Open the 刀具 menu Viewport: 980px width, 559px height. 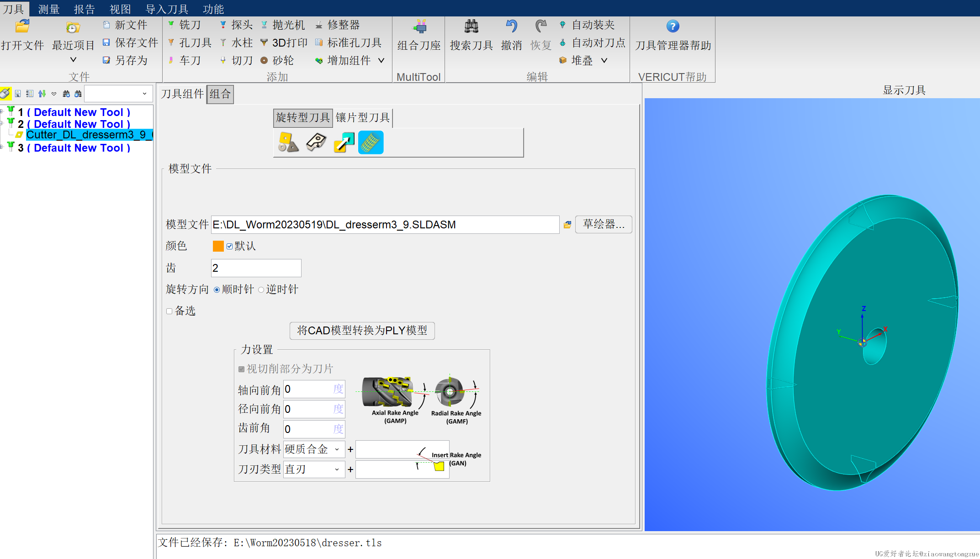14,9
